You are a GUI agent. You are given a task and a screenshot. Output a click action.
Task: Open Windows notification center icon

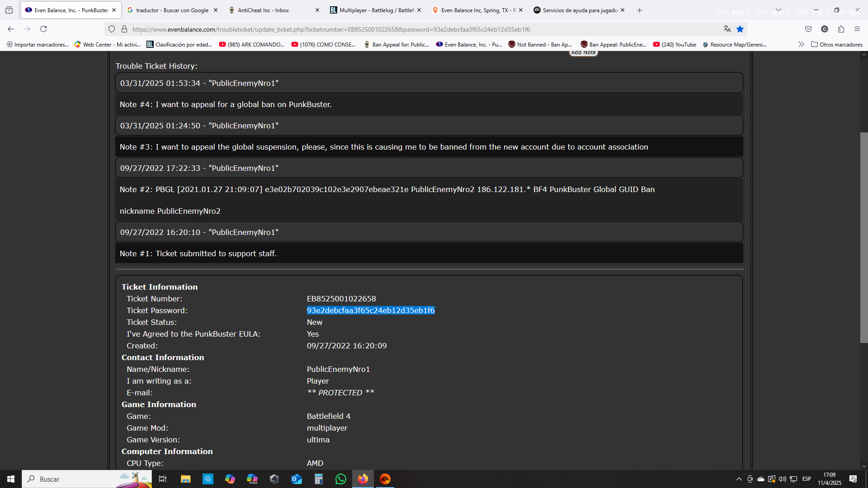[x=853, y=479]
